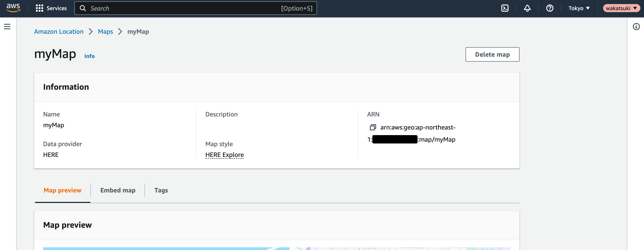The height and width of the screenshot is (250, 644).
Task: Click the map preview image
Action: click(277, 248)
